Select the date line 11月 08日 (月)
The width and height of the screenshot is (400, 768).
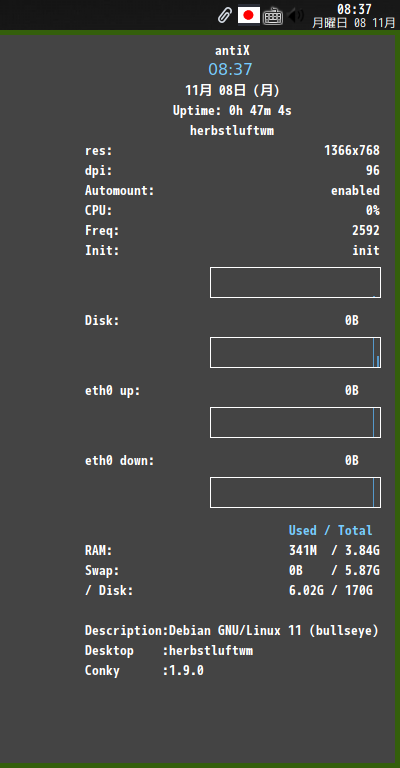coord(232,91)
